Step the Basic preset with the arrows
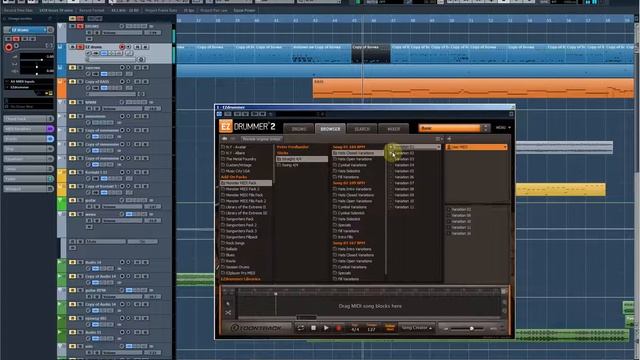640x360 pixels. click(x=485, y=128)
